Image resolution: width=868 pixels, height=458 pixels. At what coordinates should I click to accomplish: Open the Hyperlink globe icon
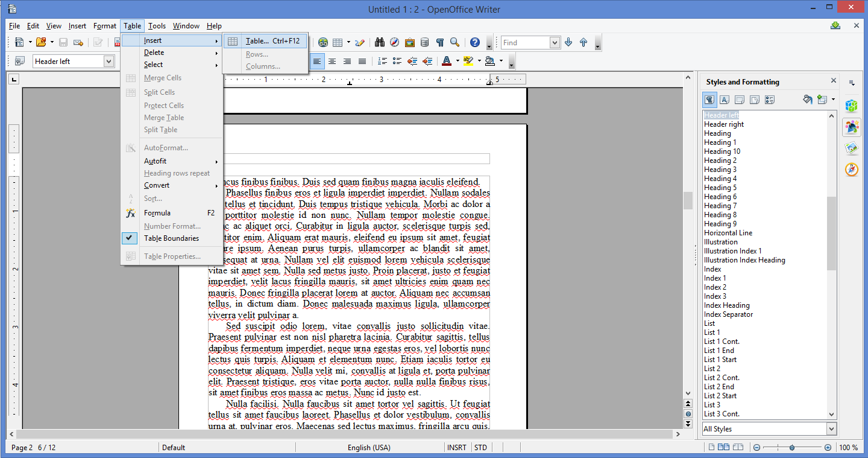click(323, 42)
